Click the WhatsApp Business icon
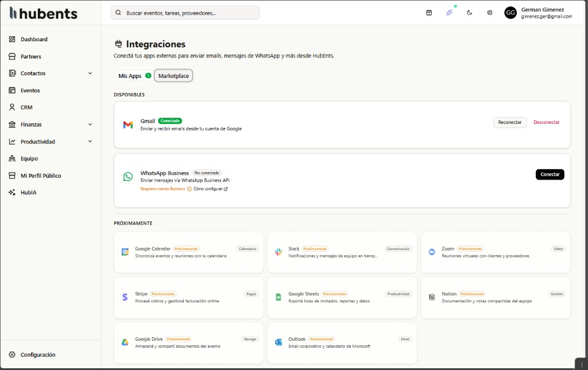 click(x=128, y=176)
